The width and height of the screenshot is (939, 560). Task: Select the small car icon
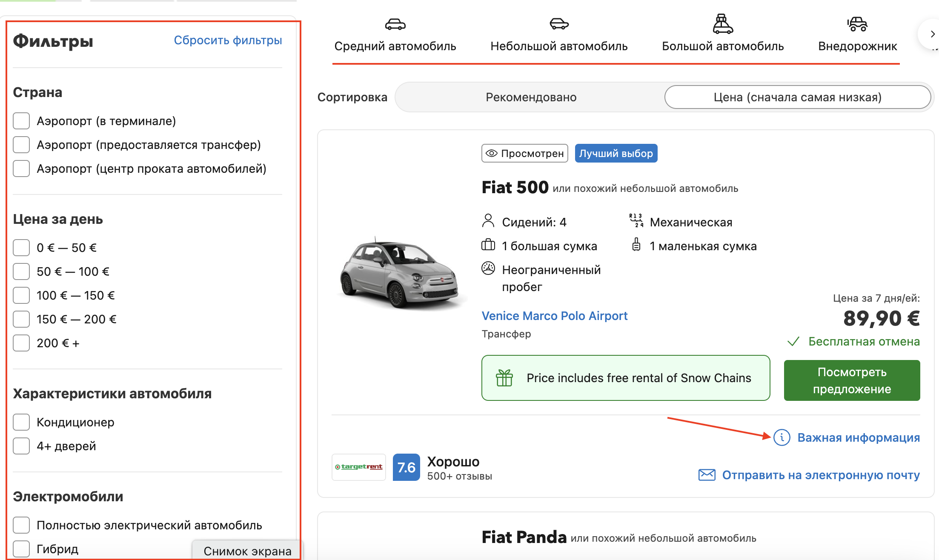(559, 24)
